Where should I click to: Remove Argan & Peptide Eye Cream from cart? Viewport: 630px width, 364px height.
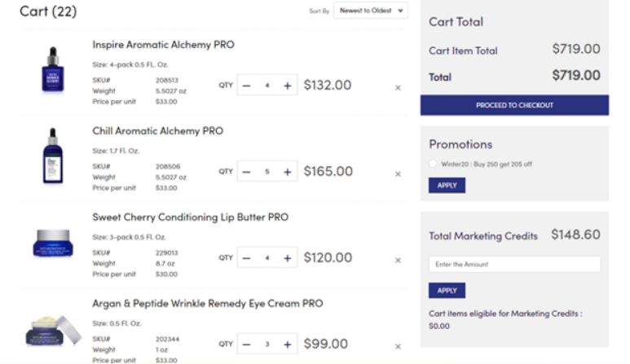398,346
